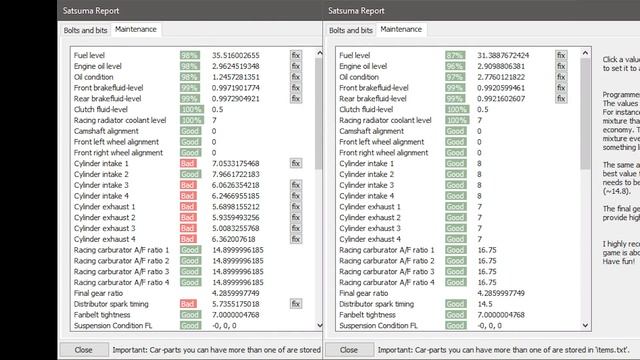Screen dimensions: 640x360
Task: Close the left Satsuma Report window
Action: tap(84, 350)
